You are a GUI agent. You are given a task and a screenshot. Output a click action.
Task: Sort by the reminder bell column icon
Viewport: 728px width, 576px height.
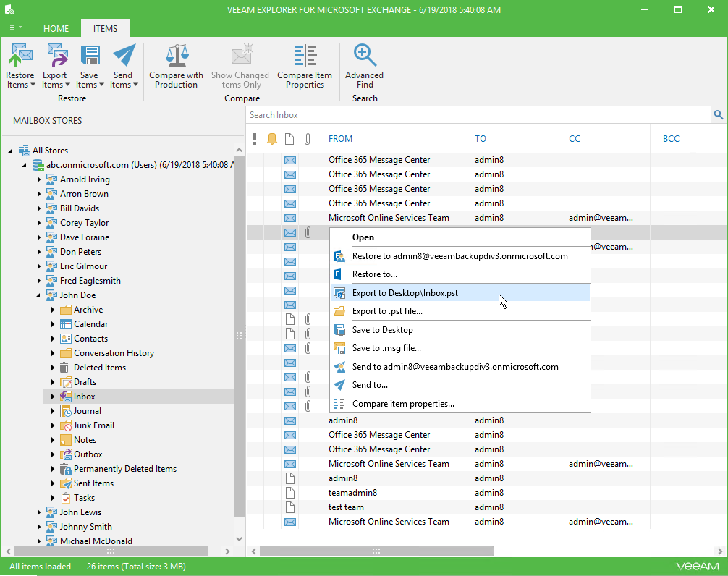pyautogui.click(x=272, y=138)
